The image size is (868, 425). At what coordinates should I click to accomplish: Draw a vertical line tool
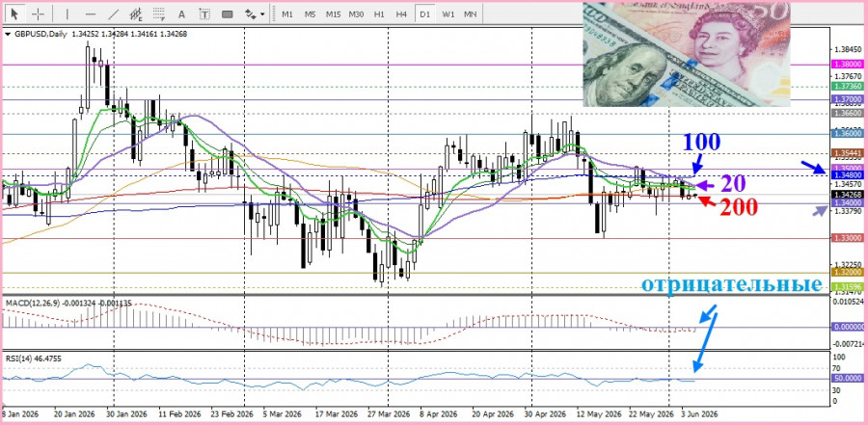(x=67, y=13)
